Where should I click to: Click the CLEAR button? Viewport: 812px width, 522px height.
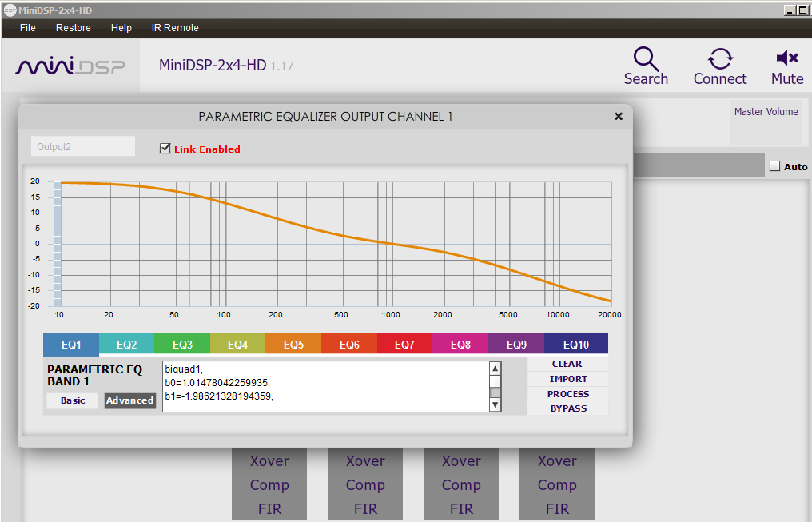pos(567,364)
